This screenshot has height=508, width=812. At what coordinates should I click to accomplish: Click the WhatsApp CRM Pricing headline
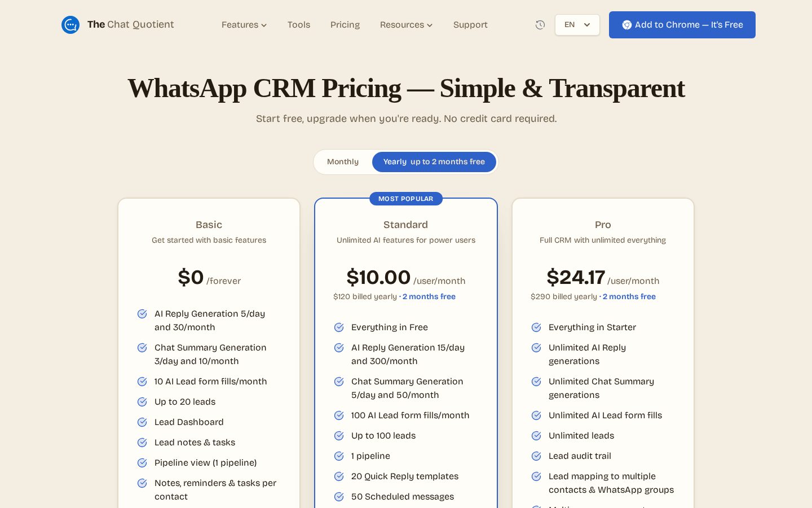pos(406,89)
